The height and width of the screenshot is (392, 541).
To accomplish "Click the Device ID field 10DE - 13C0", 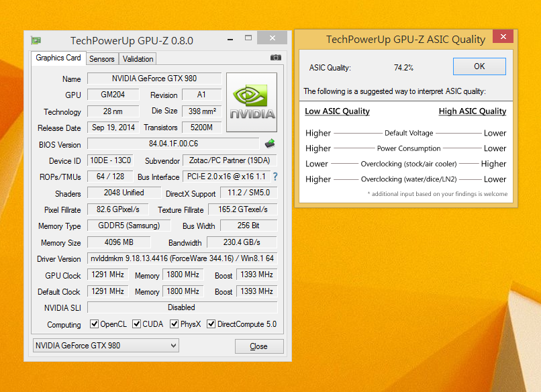I will point(110,160).
